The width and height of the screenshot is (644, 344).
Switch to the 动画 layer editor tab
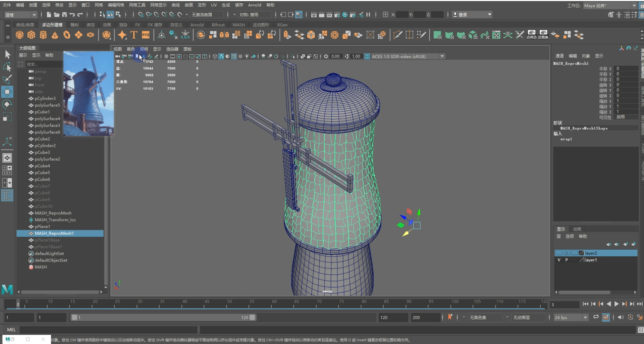tap(577, 229)
